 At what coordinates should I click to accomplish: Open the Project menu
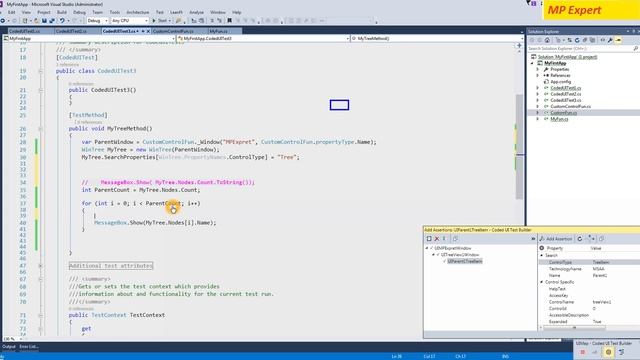(44, 12)
